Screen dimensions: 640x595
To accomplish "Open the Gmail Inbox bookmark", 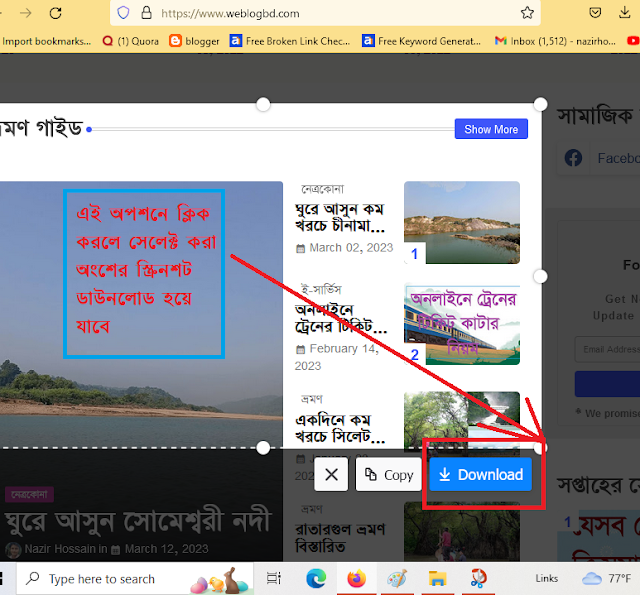I will (555, 41).
